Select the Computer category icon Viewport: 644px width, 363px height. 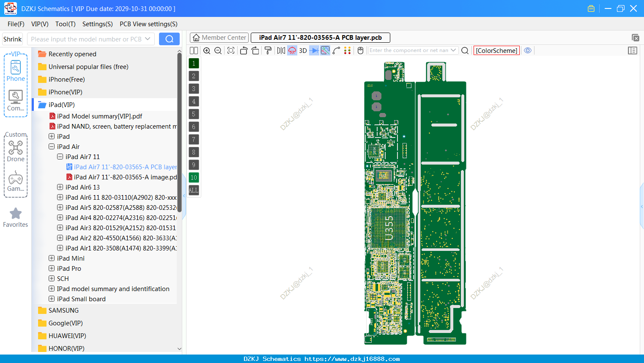tap(16, 101)
